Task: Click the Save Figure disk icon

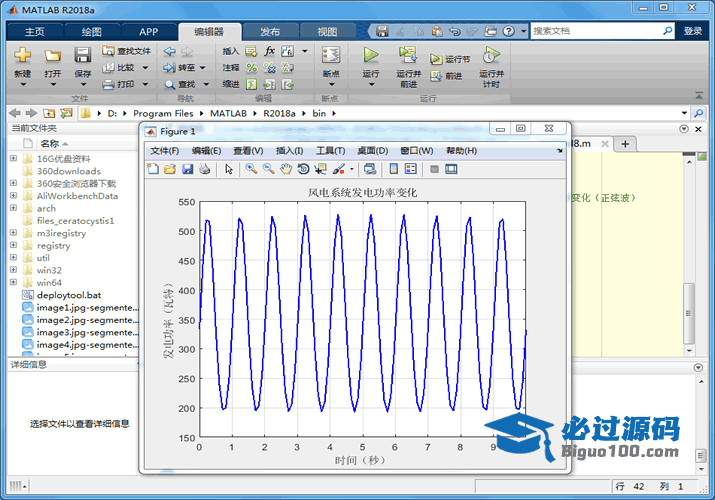Action: click(x=187, y=169)
